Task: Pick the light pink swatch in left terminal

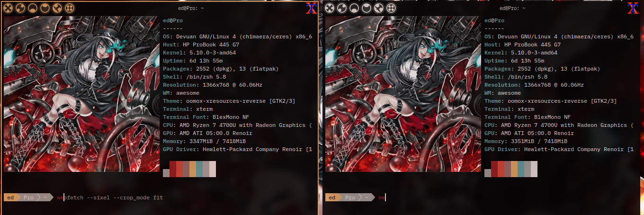Action: (213, 169)
